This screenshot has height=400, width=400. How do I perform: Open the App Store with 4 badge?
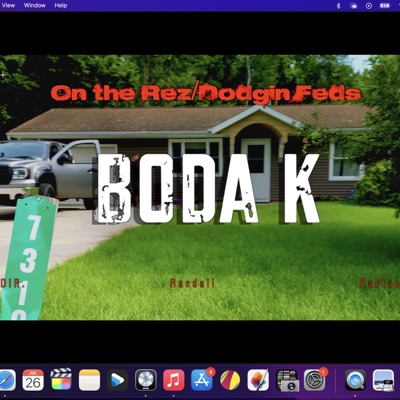point(202,380)
